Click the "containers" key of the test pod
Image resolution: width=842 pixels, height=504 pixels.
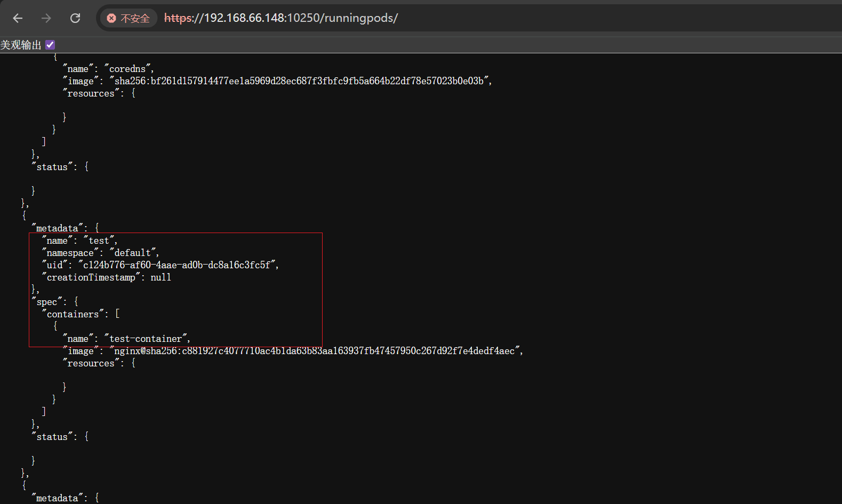(73, 314)
